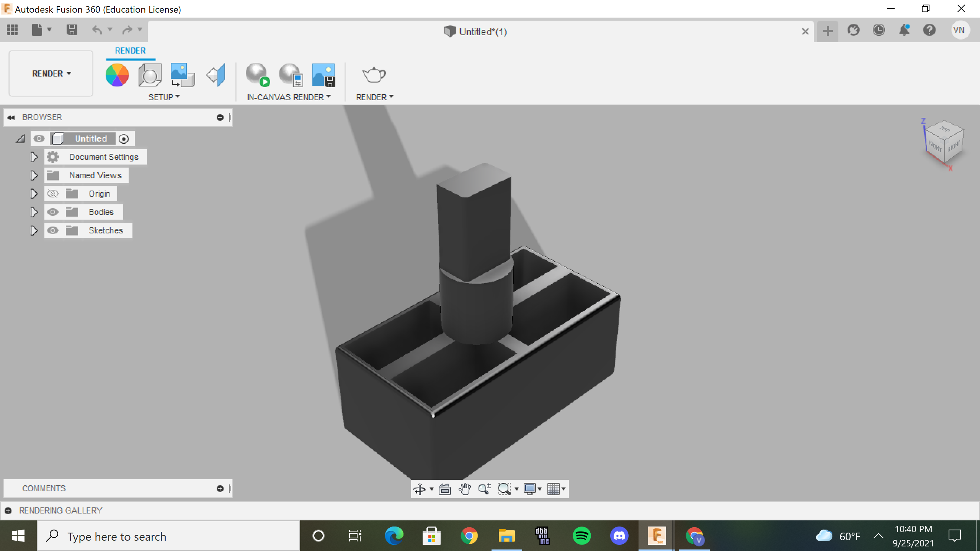Select the Untitled*(1) document tab
The height and width of the screenshot is (551, 980).
pyautogui.click(x=475, y=32)
